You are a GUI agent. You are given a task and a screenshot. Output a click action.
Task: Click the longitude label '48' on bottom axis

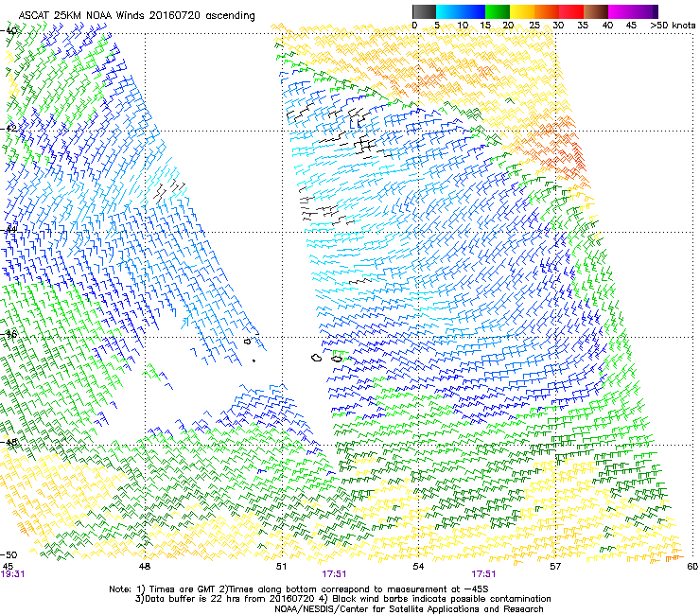pyautogui.click(x=145, y=567)
